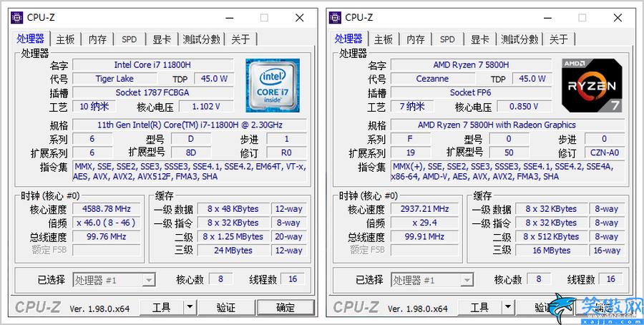Click multiplier value x 46.0 (8 - 46)

point(107,223)
